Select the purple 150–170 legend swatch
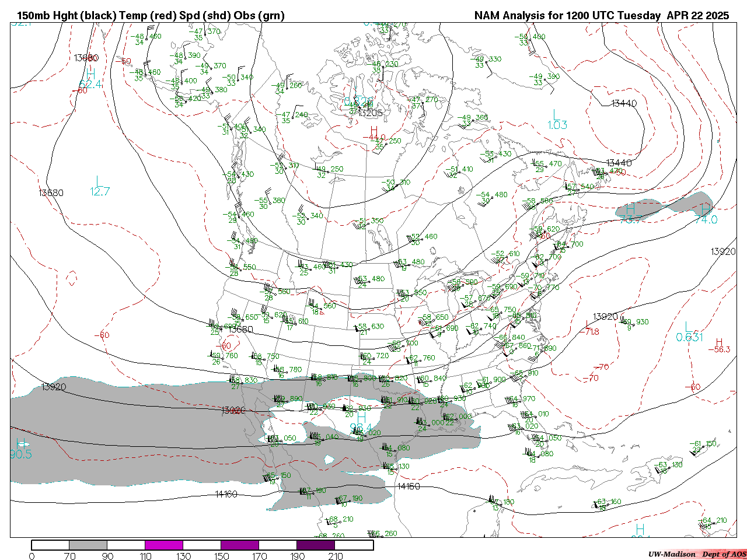This screenshot has width=747, height=560. tap(240, 545)
